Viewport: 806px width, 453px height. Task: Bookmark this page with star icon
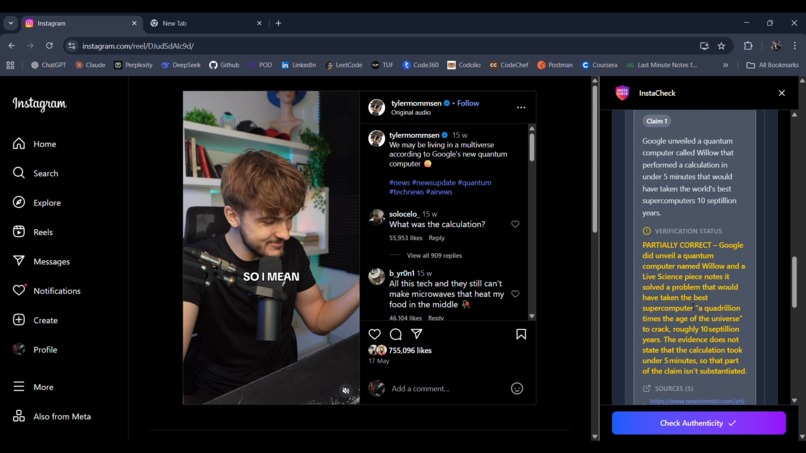(x=721, y=46)
